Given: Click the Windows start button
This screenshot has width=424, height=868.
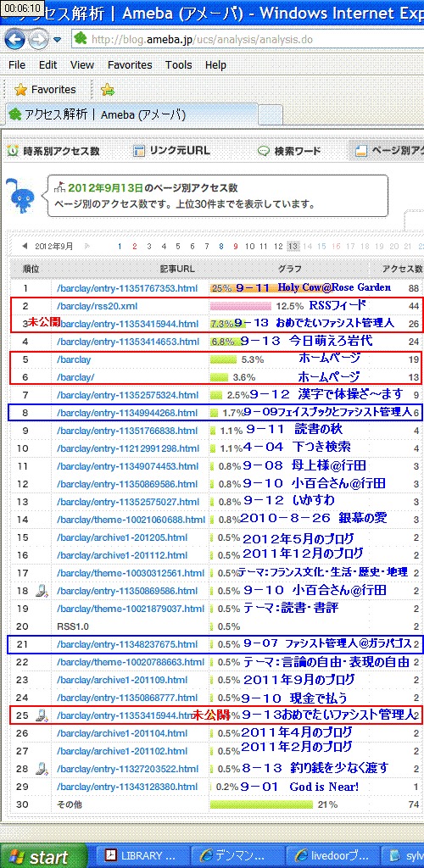Looking at the screenshot, I should (x=44, y=856).
